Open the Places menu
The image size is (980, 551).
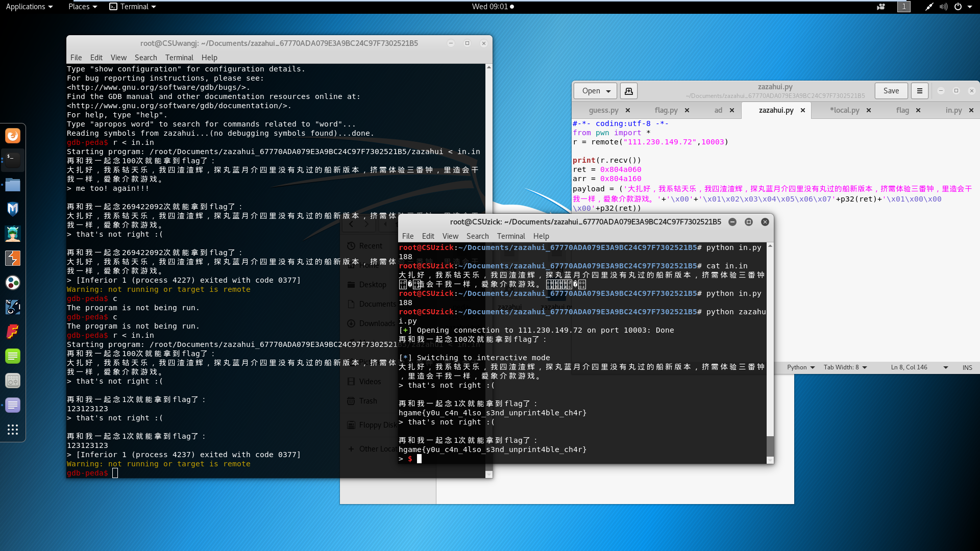(82, 7)
